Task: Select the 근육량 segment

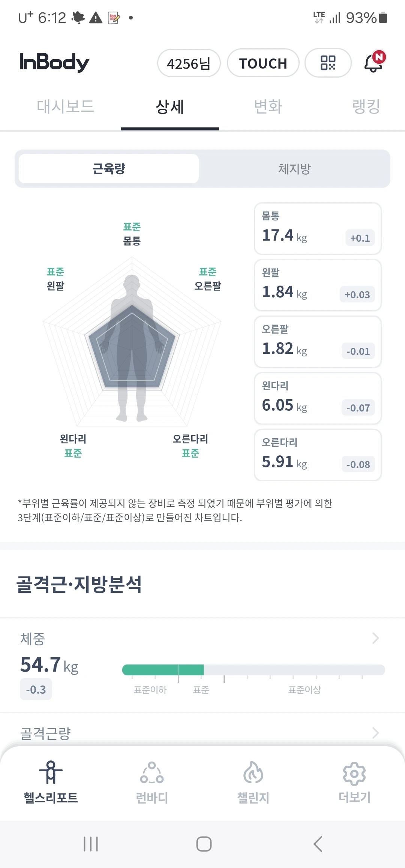Action: pos(109,169)
